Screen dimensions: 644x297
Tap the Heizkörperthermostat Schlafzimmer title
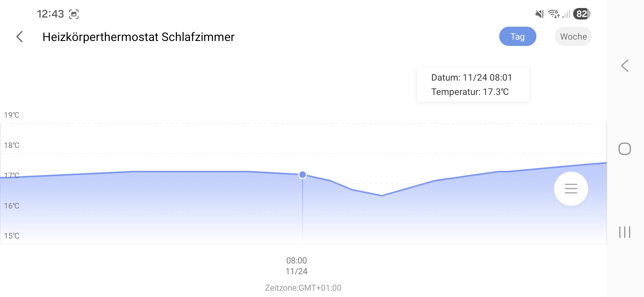click(138, 37)
